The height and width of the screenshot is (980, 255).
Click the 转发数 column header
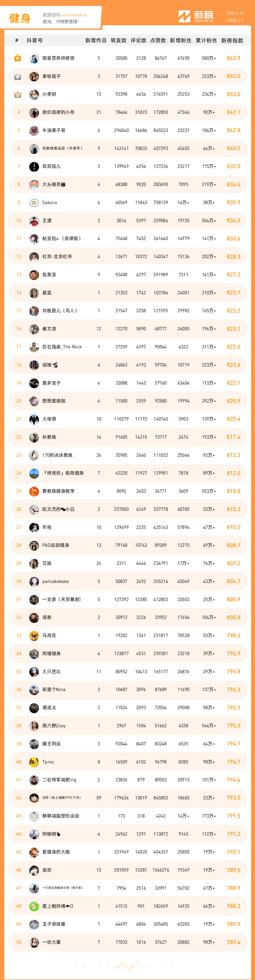(119, 40)
